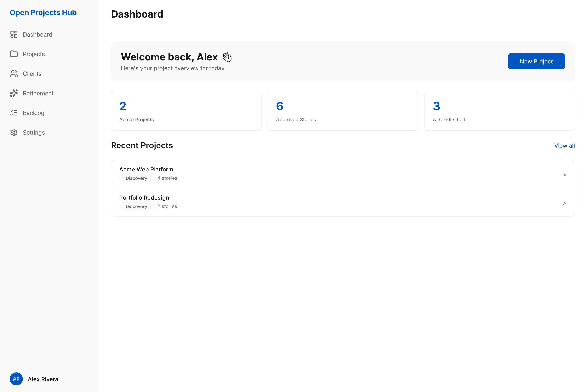
Task: Click the Backlog checklist icon
Action: (14, 113)
